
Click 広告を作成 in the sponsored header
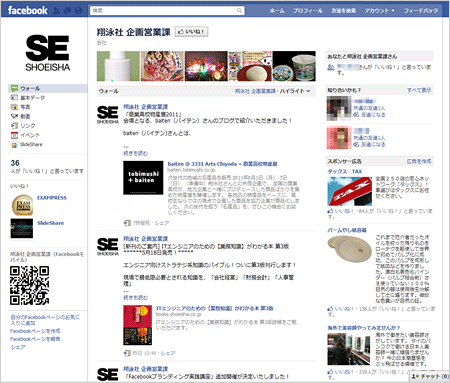[x=419, y=161]
